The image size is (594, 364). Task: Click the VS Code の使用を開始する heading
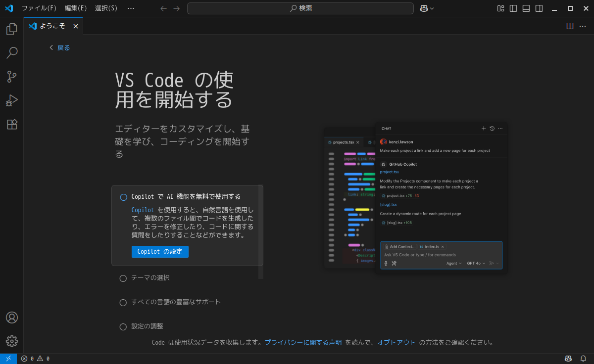tap(174, 90)
